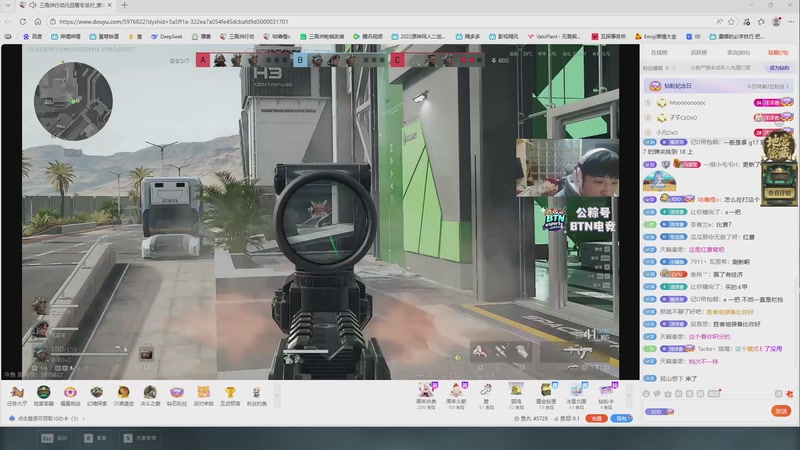Click the anime sticker in chat
This screenshot has width=800, height=450.
(659, 181)
